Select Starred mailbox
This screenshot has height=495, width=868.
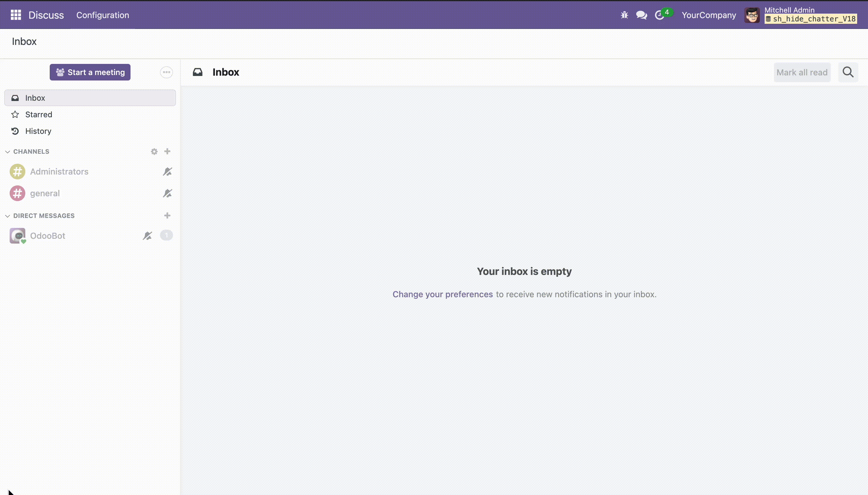coord(90,115)
